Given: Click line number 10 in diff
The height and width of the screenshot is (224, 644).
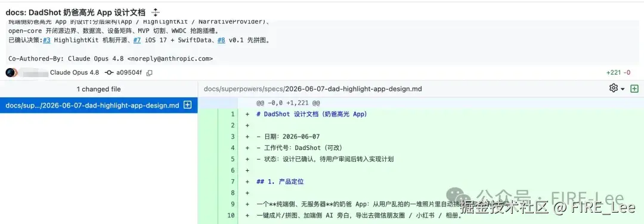Looking at the screenshot, I should pos(231,215).
